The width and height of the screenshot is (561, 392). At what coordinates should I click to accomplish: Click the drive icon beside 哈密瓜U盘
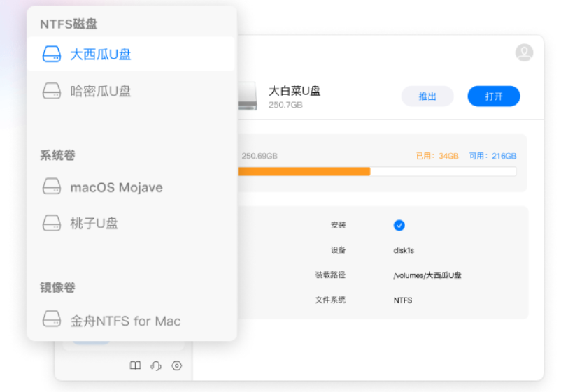point(52,91)
